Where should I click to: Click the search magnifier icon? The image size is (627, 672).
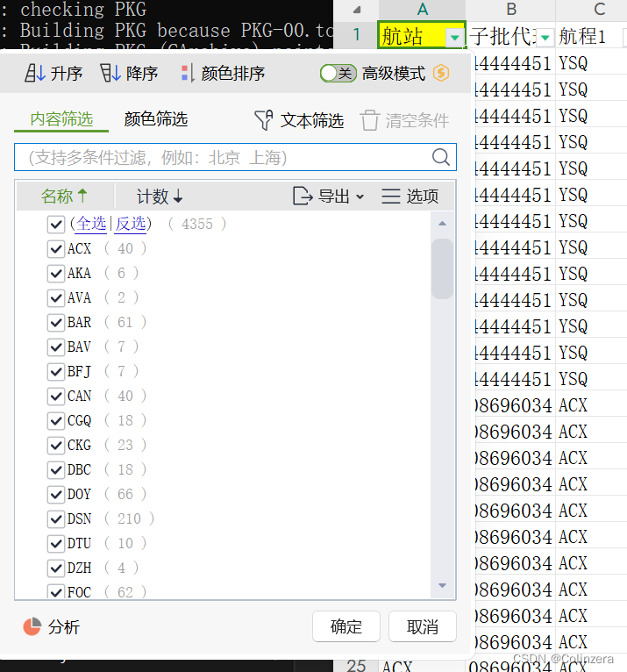(x=441, y=157)
